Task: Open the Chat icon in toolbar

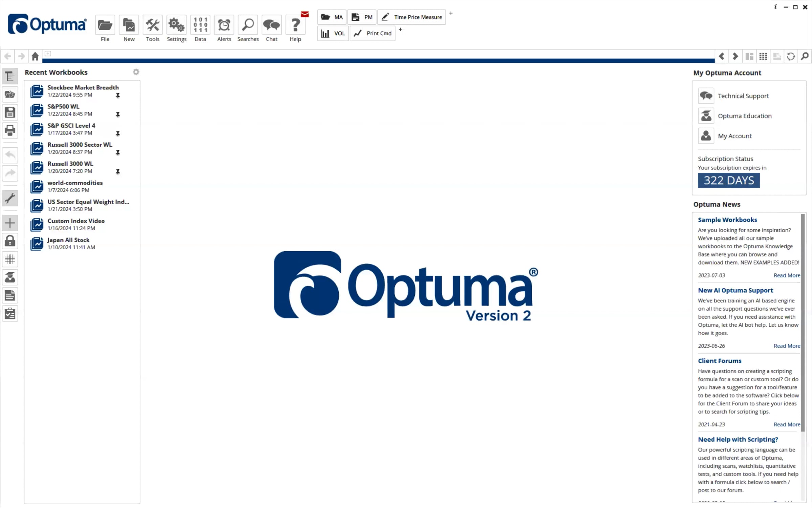Action: click(271, 25)
